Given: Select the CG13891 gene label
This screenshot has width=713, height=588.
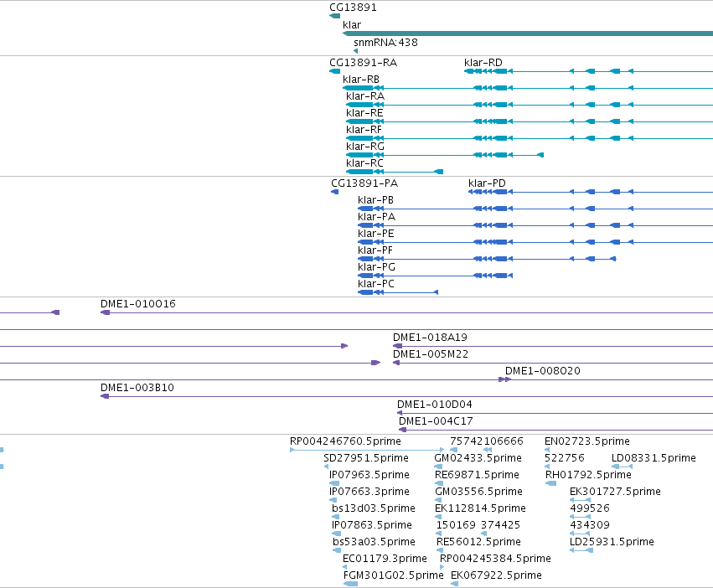Looking at the screenshot, I should pyautogui.click(x=353, y=8).
